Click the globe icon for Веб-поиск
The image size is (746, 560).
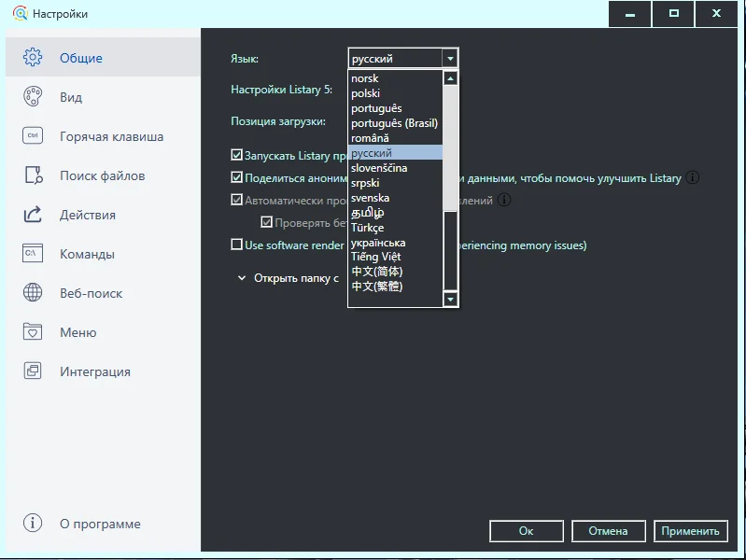coord(33,293)
